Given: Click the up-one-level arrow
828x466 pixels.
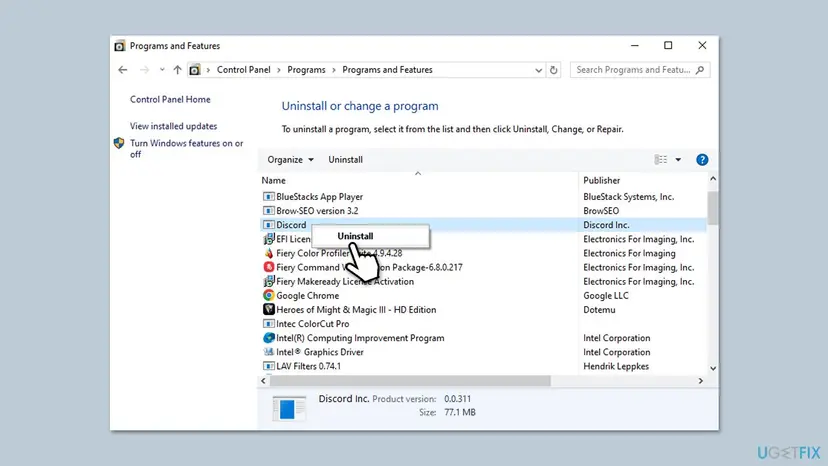Looking at the screenshot, I should (x=177, y=70).
